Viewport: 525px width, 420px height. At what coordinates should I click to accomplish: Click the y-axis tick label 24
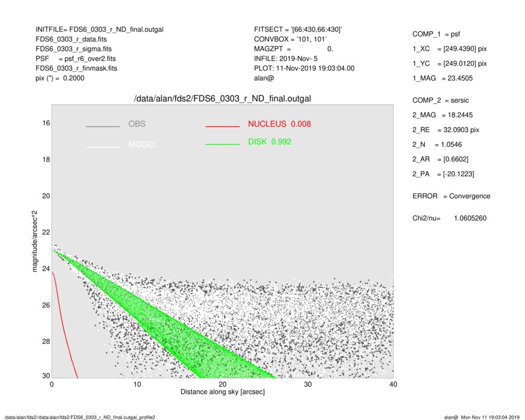46,269
